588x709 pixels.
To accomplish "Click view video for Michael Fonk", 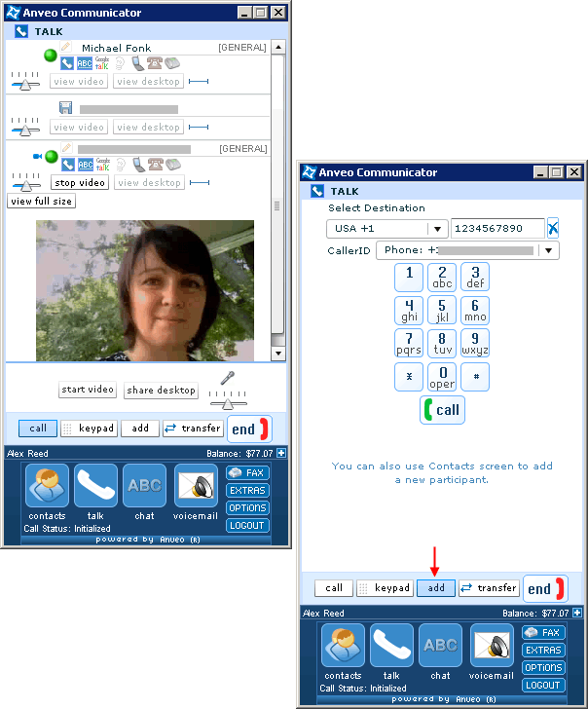I will 79,82.
